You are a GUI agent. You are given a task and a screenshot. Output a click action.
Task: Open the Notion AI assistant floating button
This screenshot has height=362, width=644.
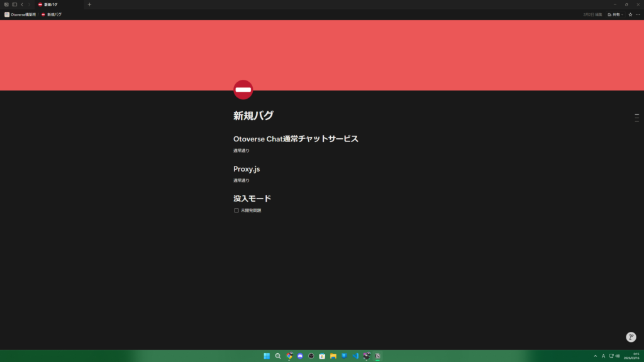[631, 337]
